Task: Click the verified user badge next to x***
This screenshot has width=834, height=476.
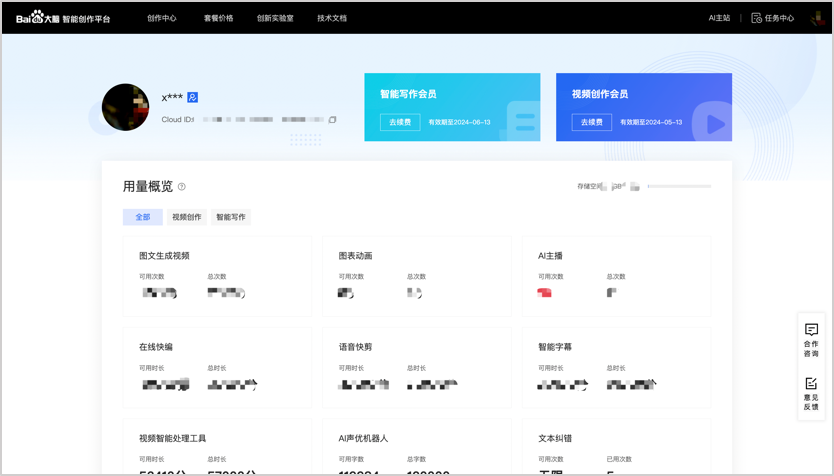Action: click(193, 97)
